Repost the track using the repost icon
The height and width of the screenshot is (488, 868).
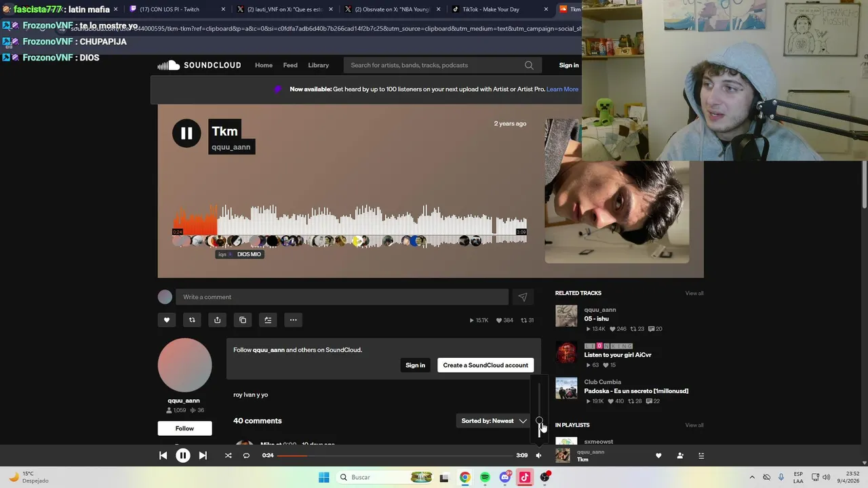pos(192,320)
